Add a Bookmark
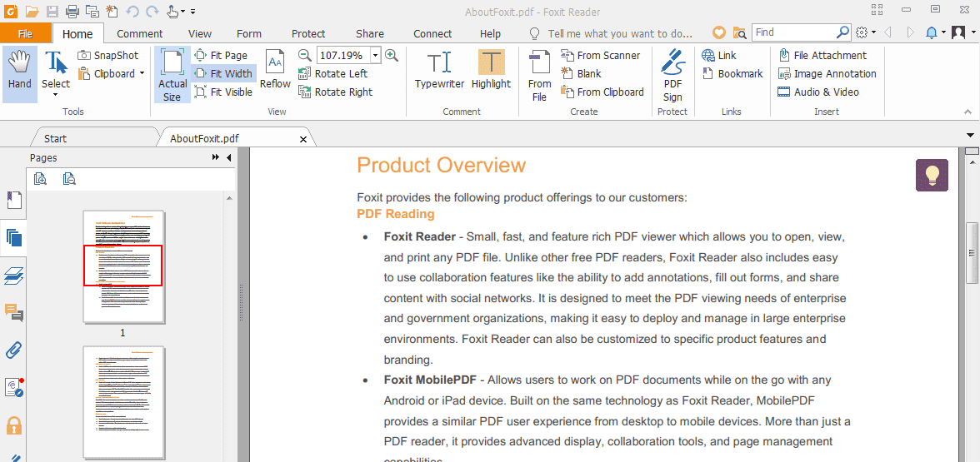 [x=732, y=73]
